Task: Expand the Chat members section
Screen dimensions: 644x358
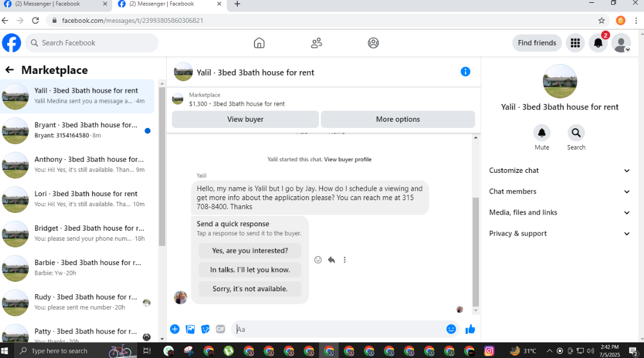Action: point(560,191)
